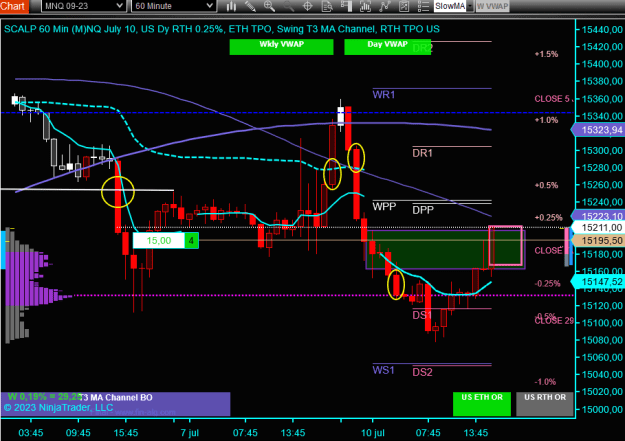625x441 pixels.
Task: Click the SlowMA toolbar field
Action: pyautogui.click(x=450, y=6)
